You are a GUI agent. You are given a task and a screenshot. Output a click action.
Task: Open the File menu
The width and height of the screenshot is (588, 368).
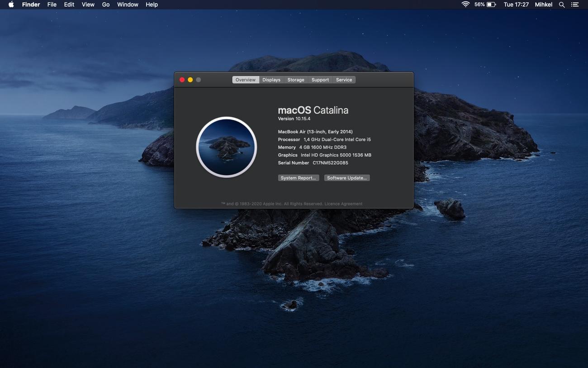(52, 5)
